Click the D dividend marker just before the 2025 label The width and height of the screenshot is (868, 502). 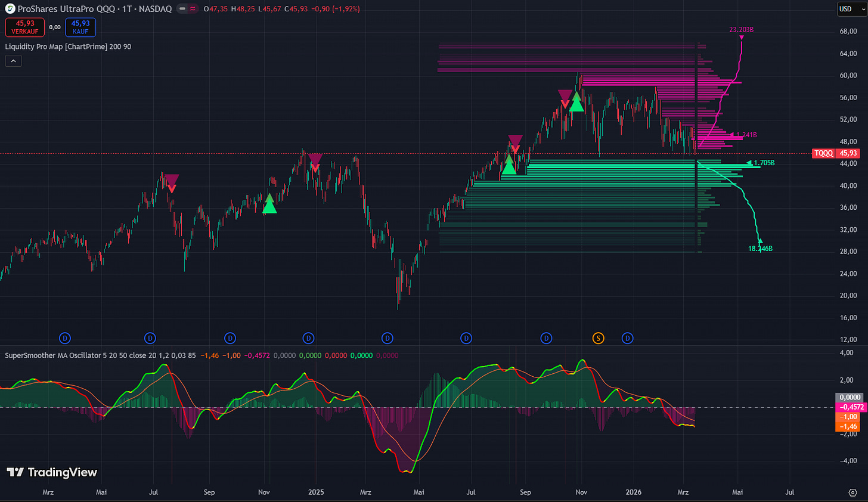pos(308,339)
